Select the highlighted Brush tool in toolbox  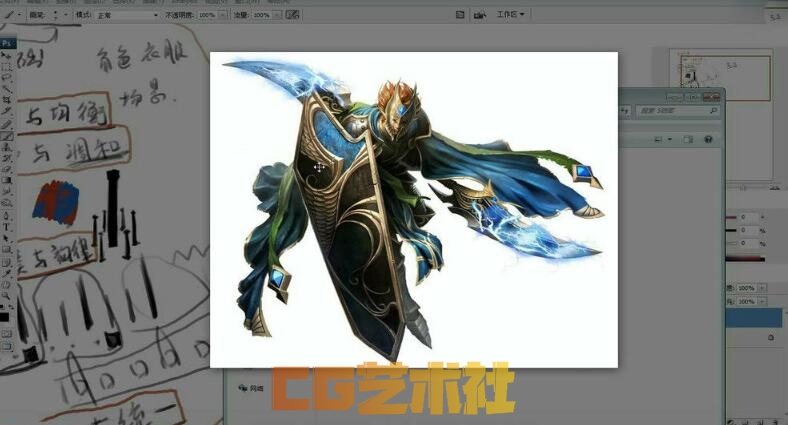pyautogui.click(x=7, y=136)
